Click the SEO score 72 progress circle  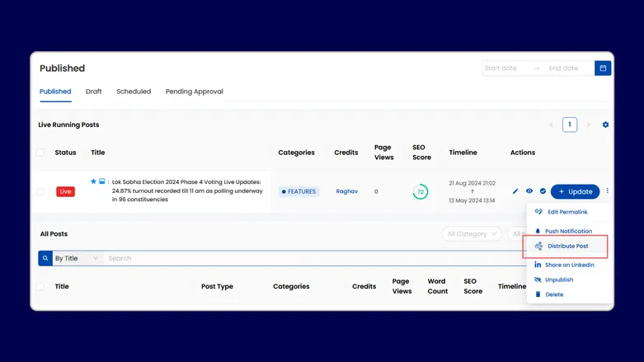tap(421, 191)
